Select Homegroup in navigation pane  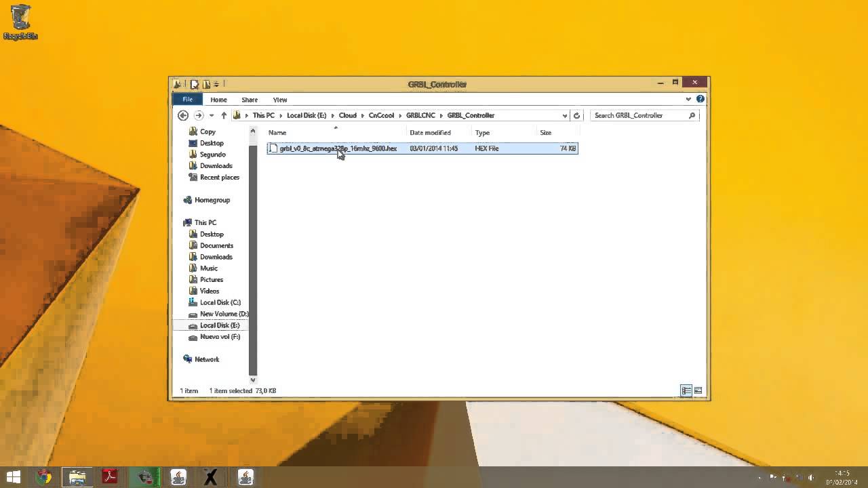(x=212, y=200)
